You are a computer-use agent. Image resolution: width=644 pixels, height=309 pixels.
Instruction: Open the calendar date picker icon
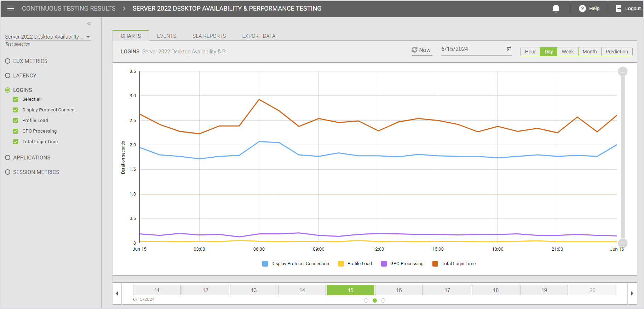coord(509,49)
